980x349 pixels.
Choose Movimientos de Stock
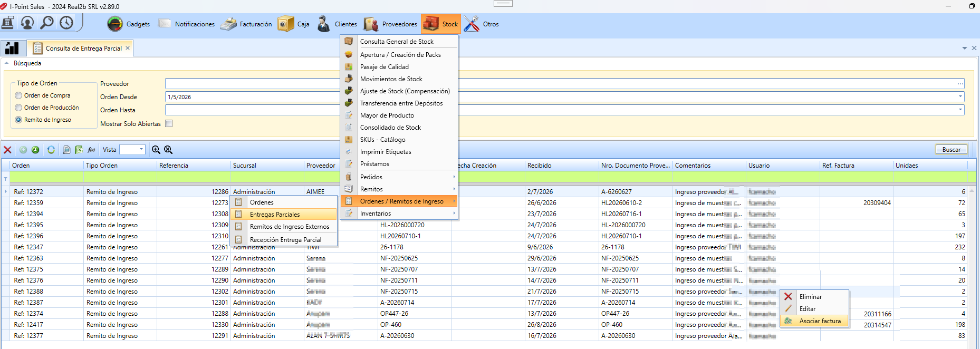click(399, 79)
